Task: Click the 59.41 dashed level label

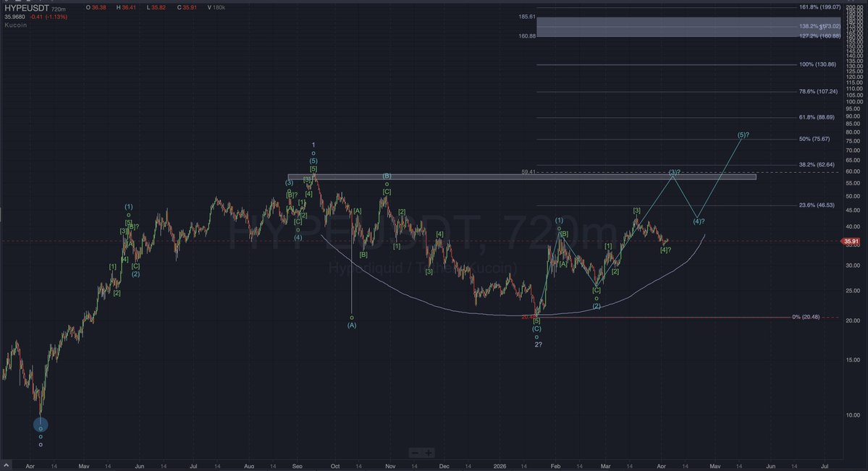Action: coord(528,172)
